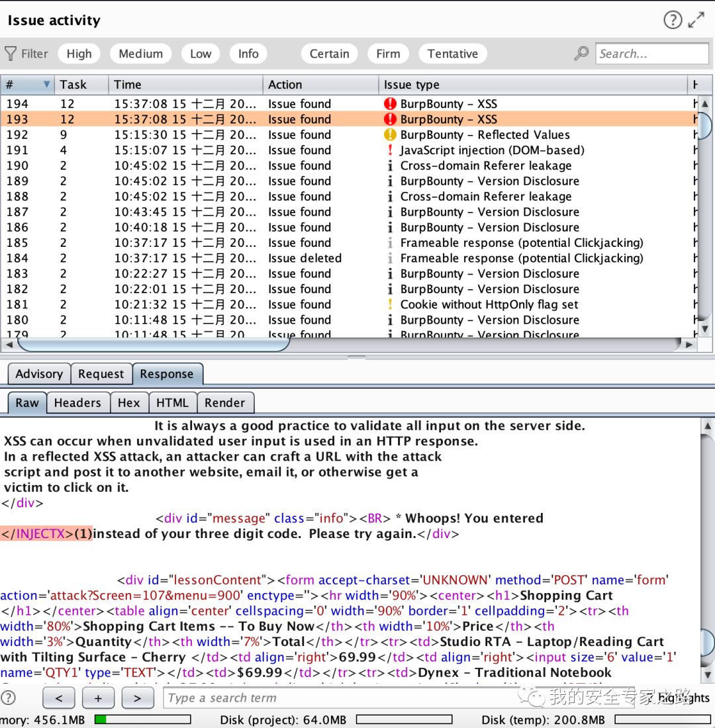Click the red severity icon on row 193

click(390, 119)
